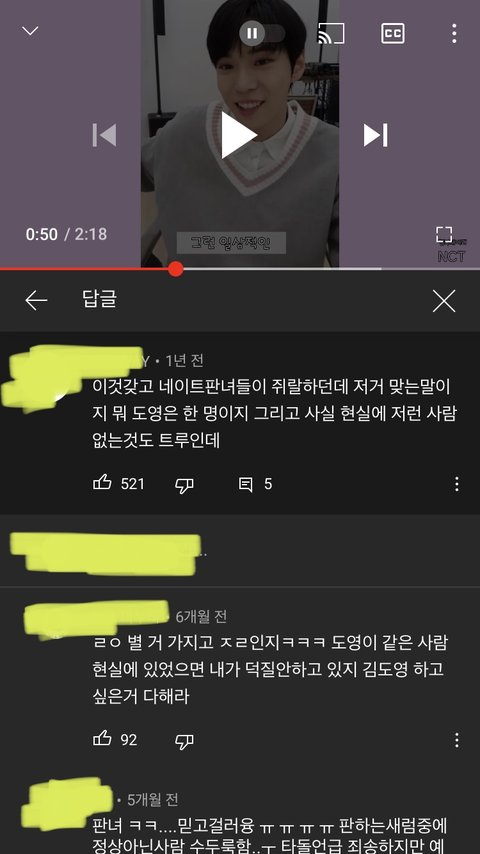Open the replies icon showing 5 replies
Viewport: 480px width, 854px height.
click(246, 484)
